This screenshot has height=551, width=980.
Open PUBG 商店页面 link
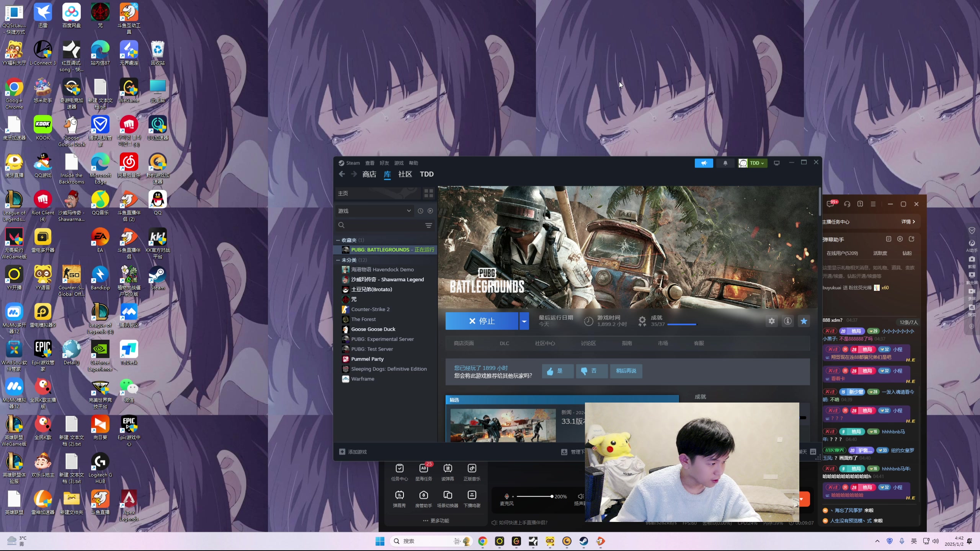[464, 343]
